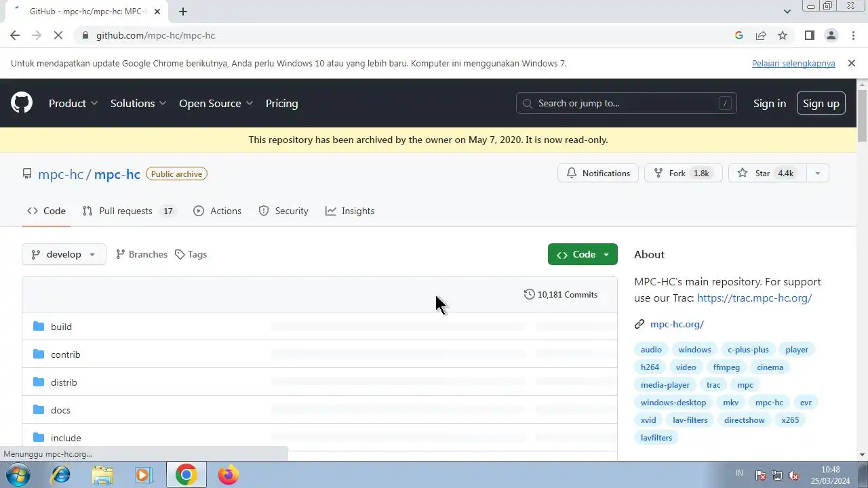Viewport: 868px width, 488px height.
Task: Click the network tray icon
Action: [777, 475]
